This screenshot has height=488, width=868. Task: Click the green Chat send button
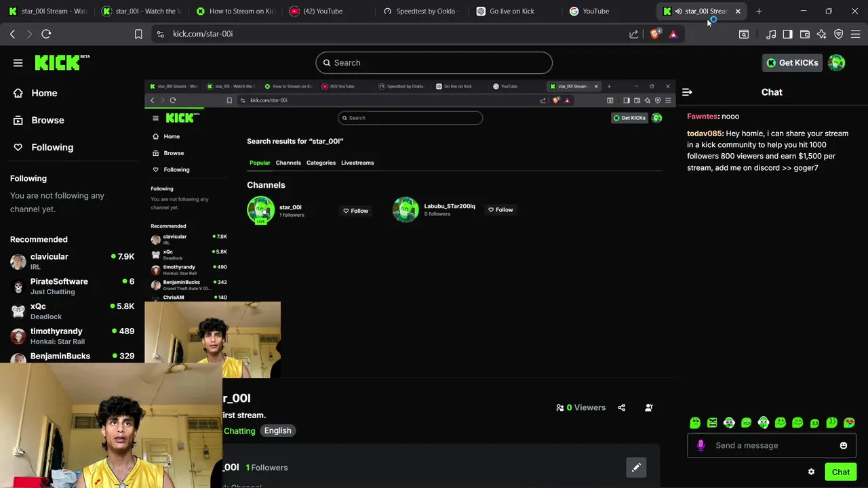841,472
